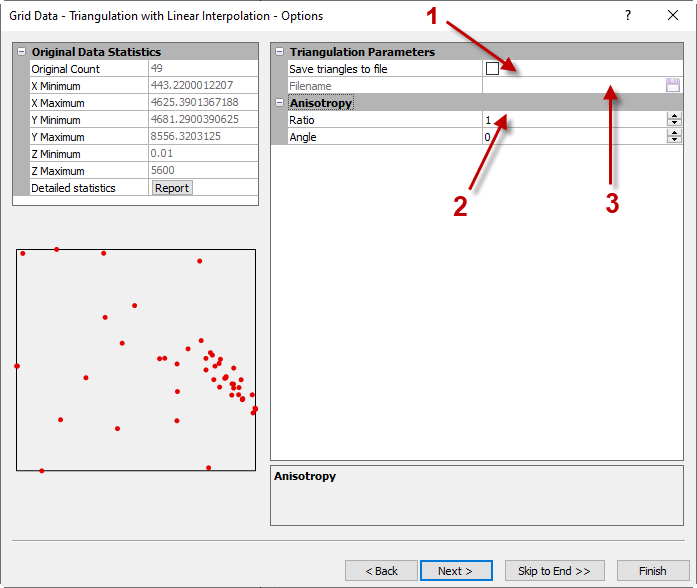Select the Original Count value 49

pyautogui.click(x=156, y=68)
